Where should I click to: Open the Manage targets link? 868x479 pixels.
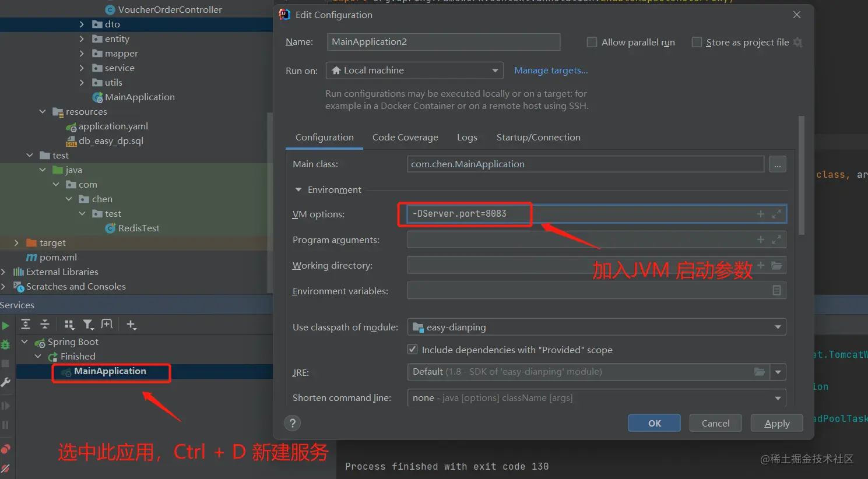[x=550, y=71]
